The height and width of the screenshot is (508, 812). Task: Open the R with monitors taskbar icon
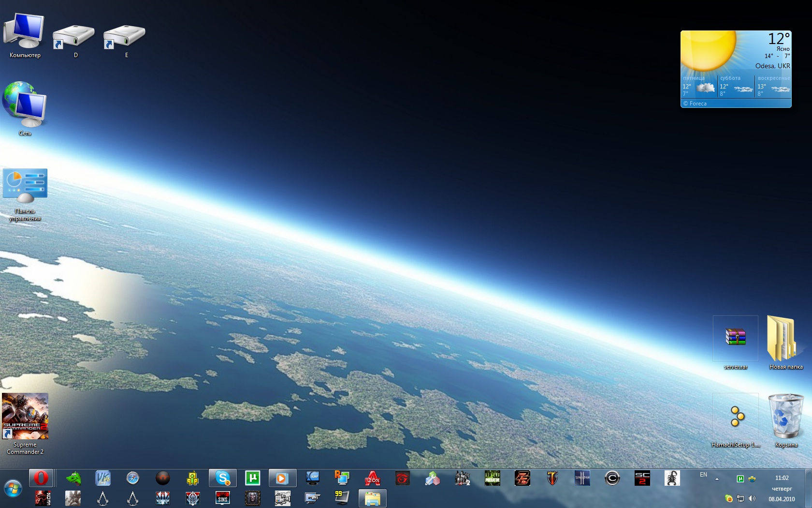(343, 478)
